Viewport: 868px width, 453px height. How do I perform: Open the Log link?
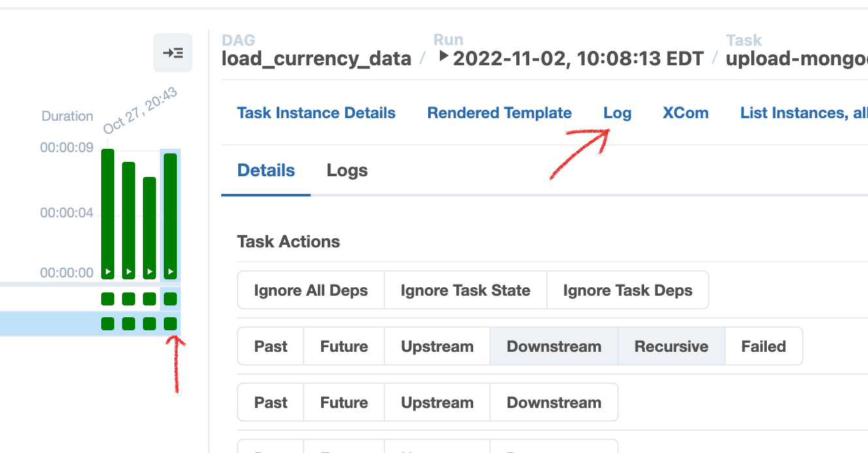click(x=617, y=113)
